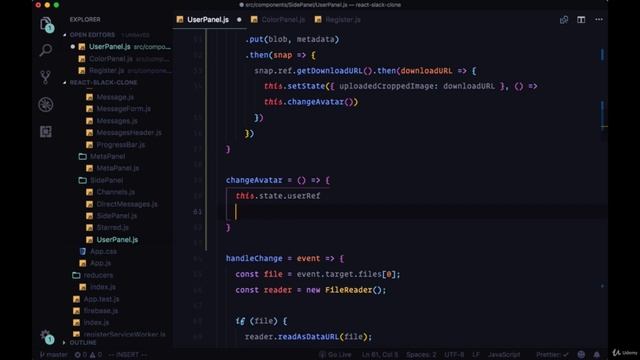Click the UTF-8 encoding indicator
The height and width of the screenshot is (360, 640).
click(454, 355)
